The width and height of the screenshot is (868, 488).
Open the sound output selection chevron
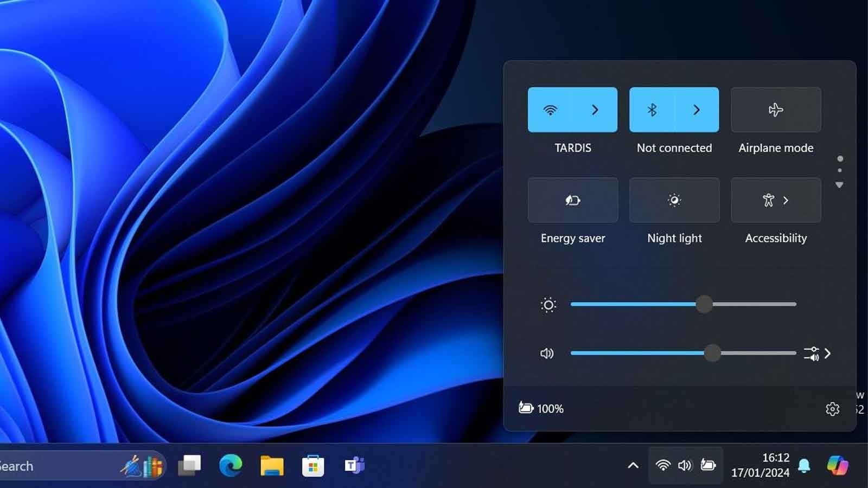click(828, 353)
